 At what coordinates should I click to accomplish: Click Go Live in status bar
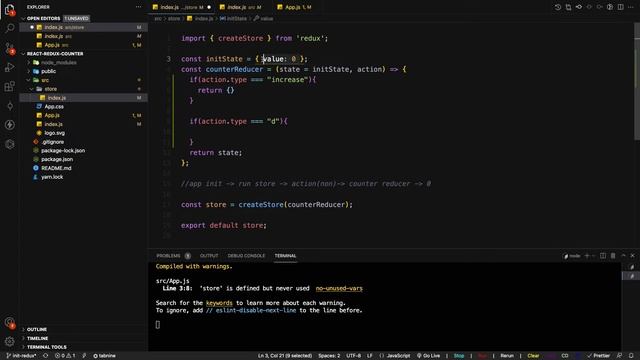point(428,356)
